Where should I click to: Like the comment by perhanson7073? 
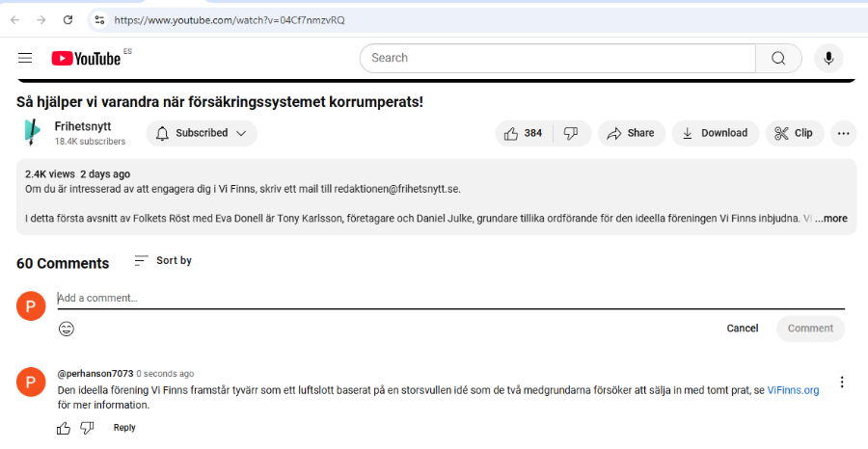pos(64,428)
